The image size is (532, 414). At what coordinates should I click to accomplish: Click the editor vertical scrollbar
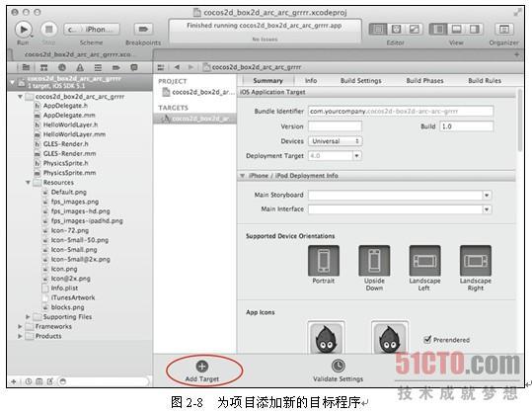pos(520,121)
